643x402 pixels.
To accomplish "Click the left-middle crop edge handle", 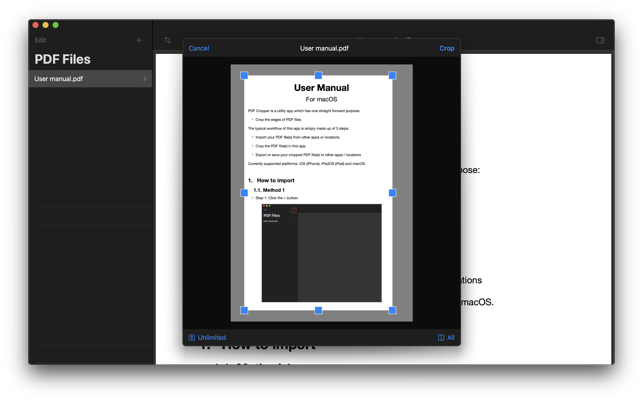I will pyautogui.click(x=244, y=193).
